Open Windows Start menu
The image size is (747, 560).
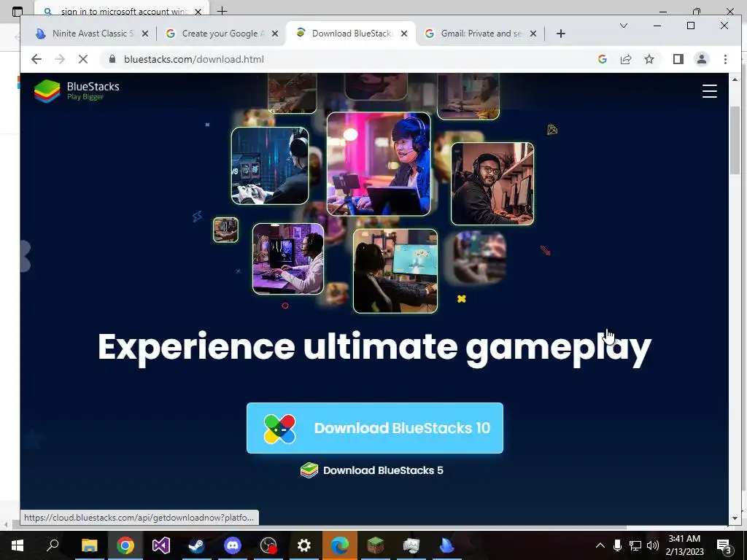coord(18,545)
